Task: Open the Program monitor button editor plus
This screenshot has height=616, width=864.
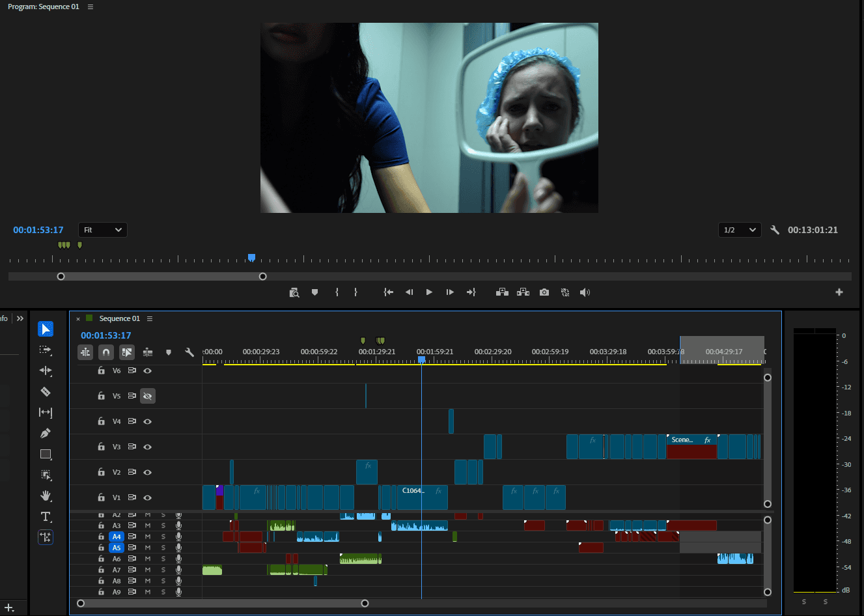Action: pos(839,292)
